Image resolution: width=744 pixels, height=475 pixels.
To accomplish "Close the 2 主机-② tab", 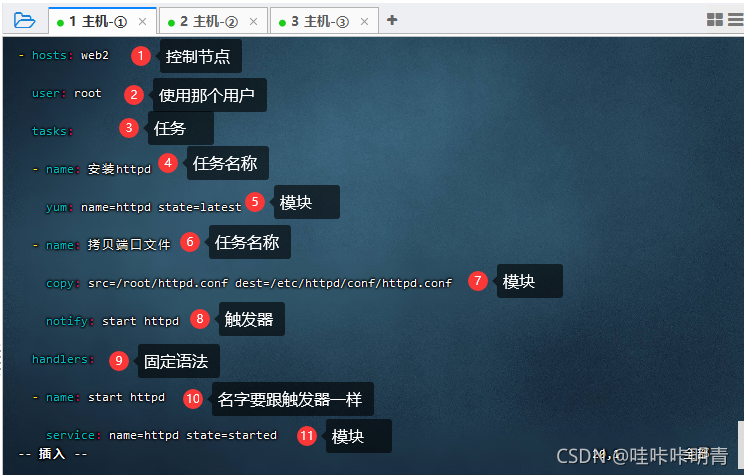I will [253, 22].
